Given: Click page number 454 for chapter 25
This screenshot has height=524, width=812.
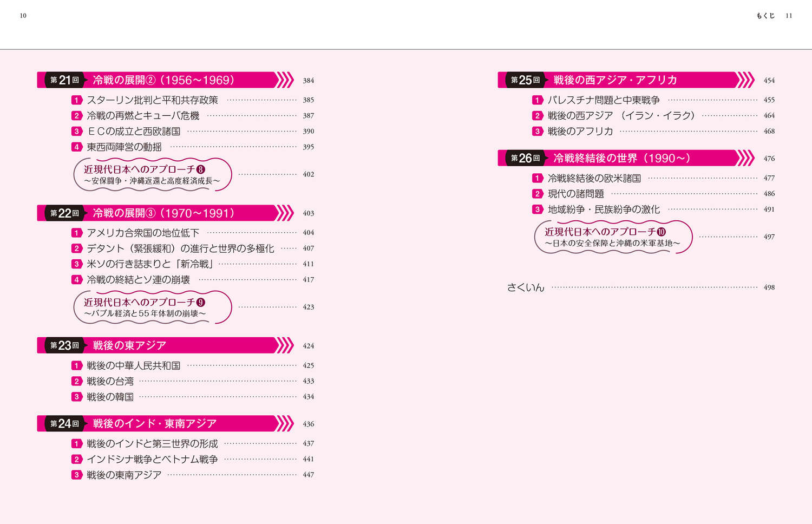Looking at the screenshot, I should click(769, 81).
